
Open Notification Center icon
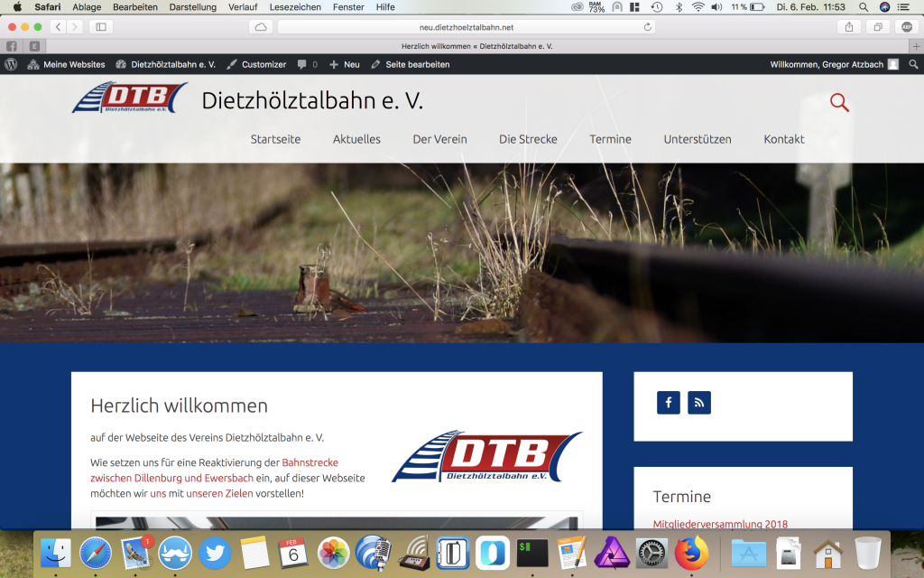(x=904, y=7)
